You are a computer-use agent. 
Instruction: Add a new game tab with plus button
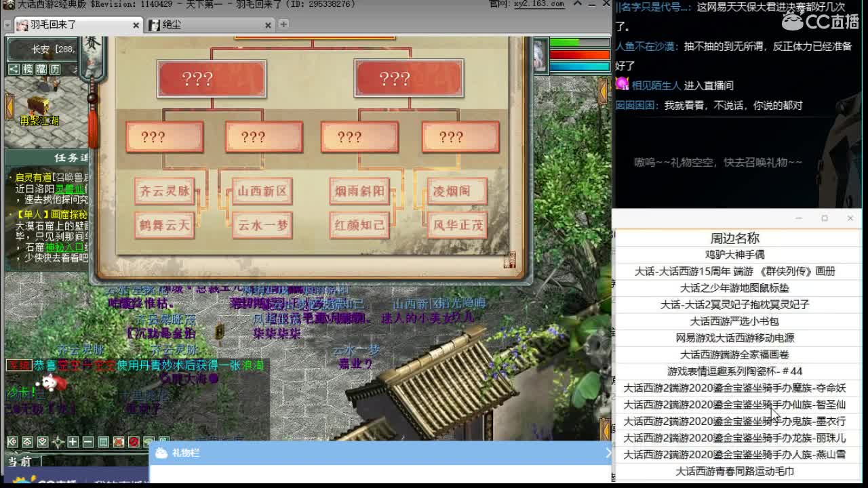tap(283, 24)
